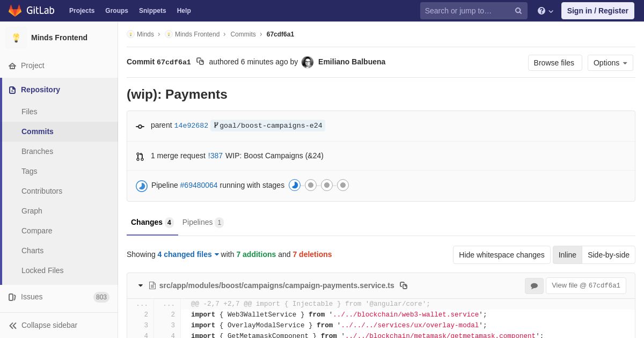Viewport: 644px width, 338px height.
Task: Select Inline diff view
Action: (x=567, y=255)
